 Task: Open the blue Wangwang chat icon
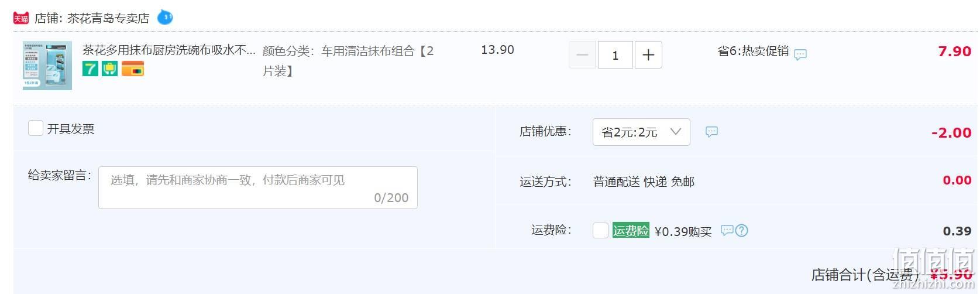coord(165,18)
